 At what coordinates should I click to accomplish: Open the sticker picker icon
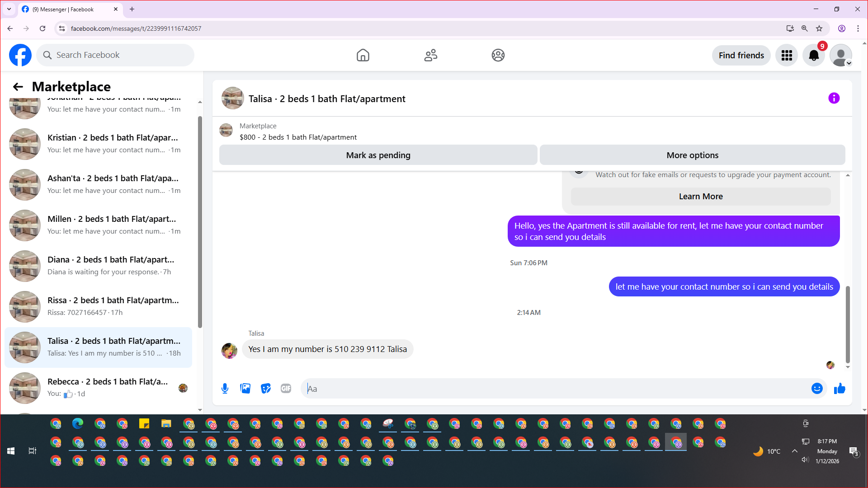[x=266, y=389]
